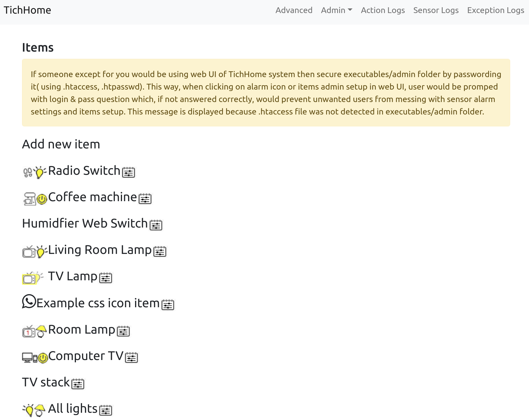Toggle Coffee machine yellow power icon
Image resolution: width=529 pixels, height=420 pixels.
tap(42, 199)
